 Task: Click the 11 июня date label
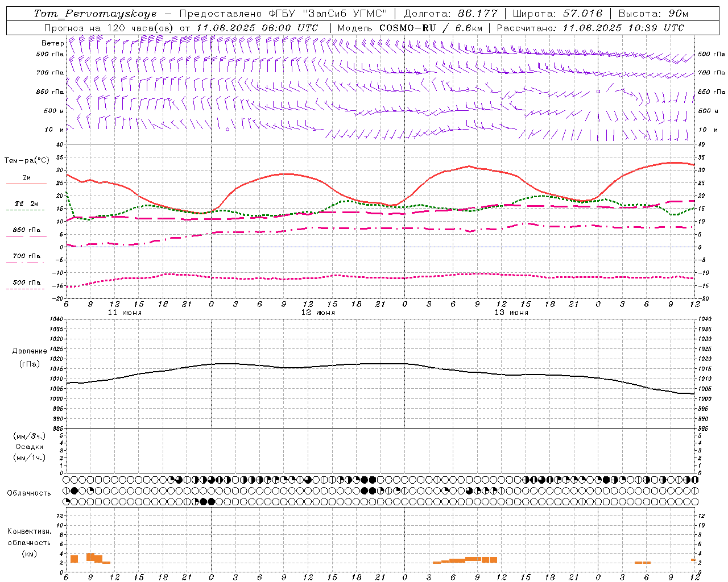125,313
